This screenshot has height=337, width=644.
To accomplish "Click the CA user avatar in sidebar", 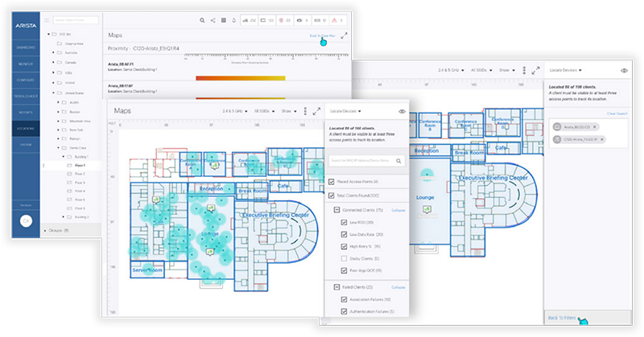I will pyautogui.click(x=26, y=221).
